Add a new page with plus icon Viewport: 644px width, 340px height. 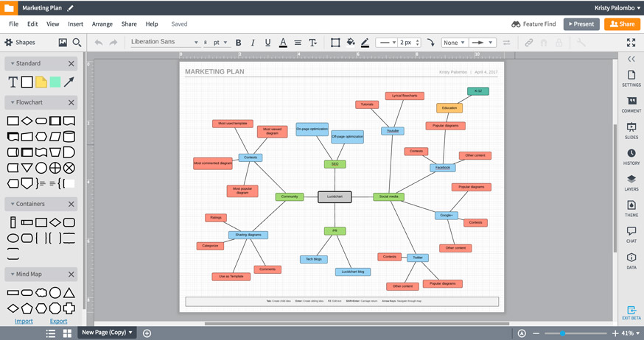pos(147,333)
